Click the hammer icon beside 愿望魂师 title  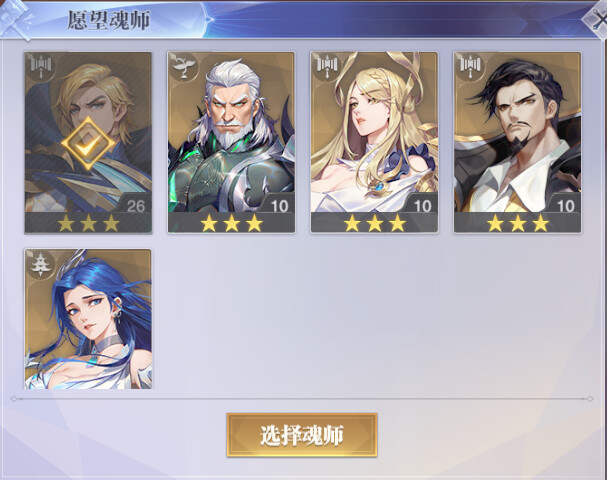(x=16, y=19)
